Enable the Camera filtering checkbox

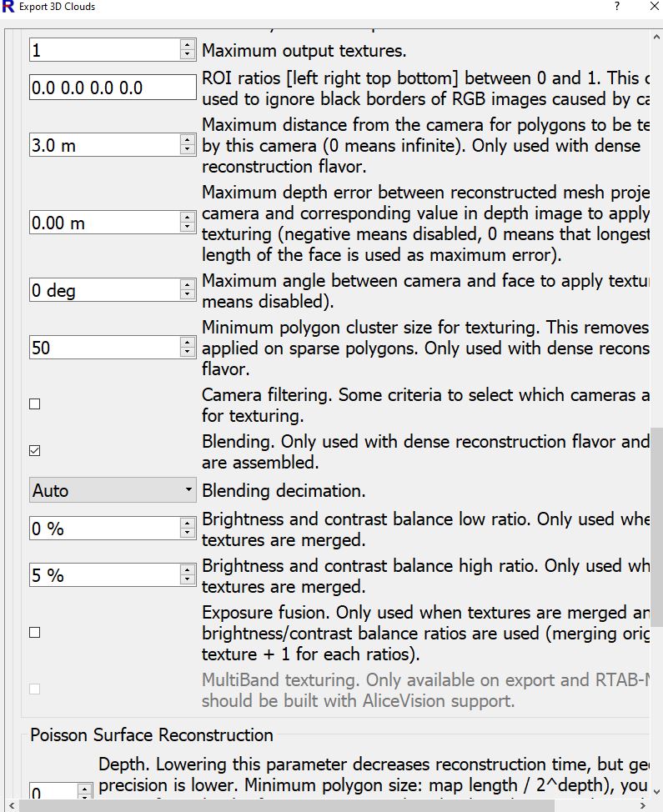coord(35,404)
